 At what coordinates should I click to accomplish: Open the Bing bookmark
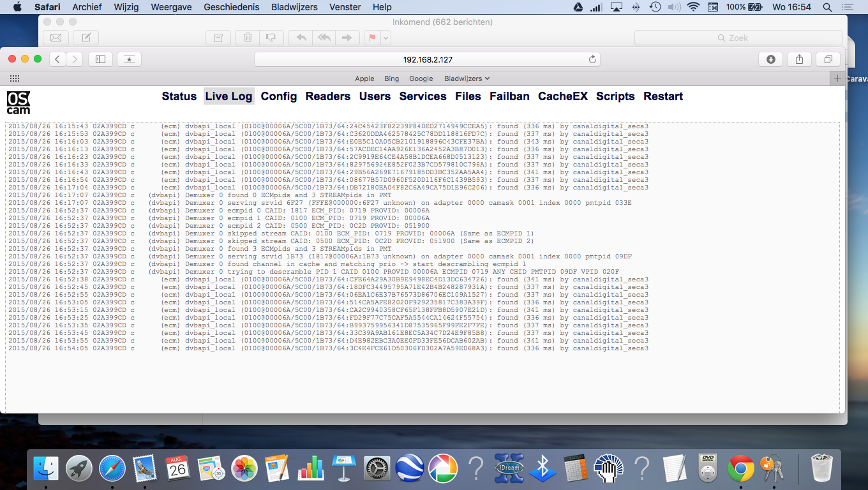(x=391, y=78)
